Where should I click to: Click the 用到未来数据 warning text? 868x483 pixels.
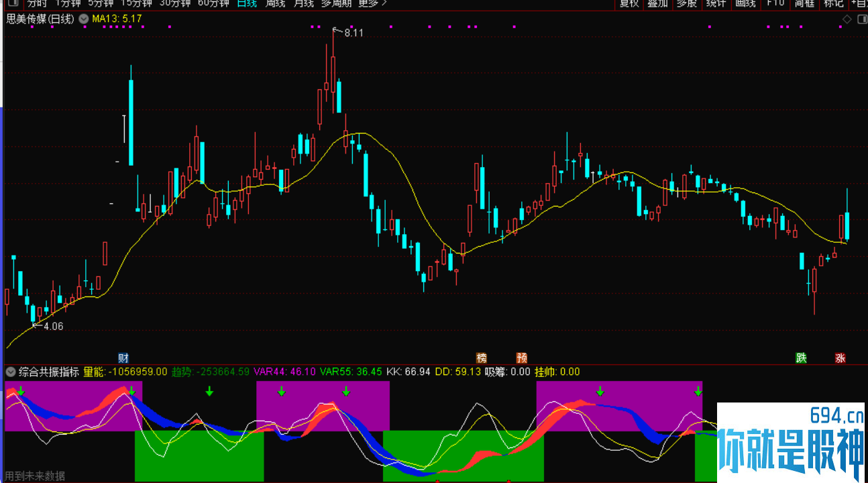35,476
